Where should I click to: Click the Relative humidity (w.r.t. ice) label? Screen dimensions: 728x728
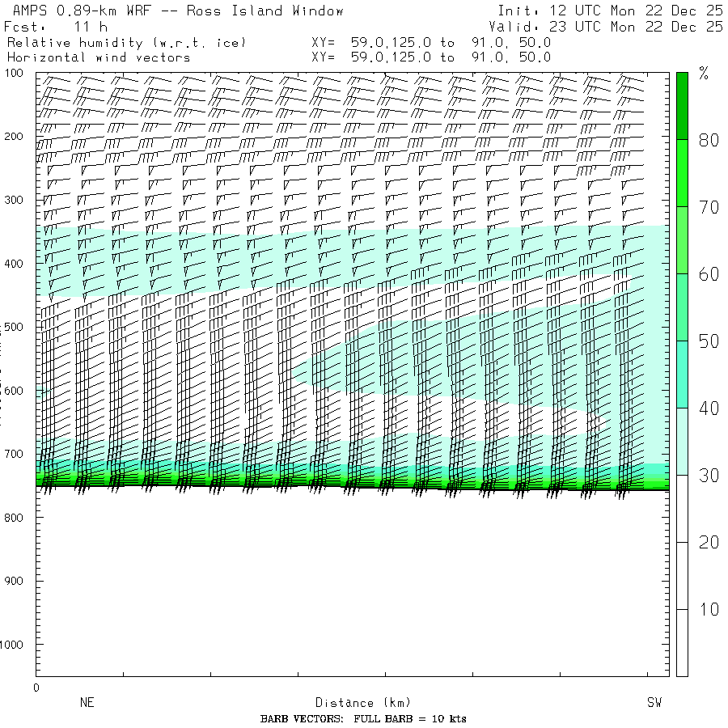coord(126,42)
